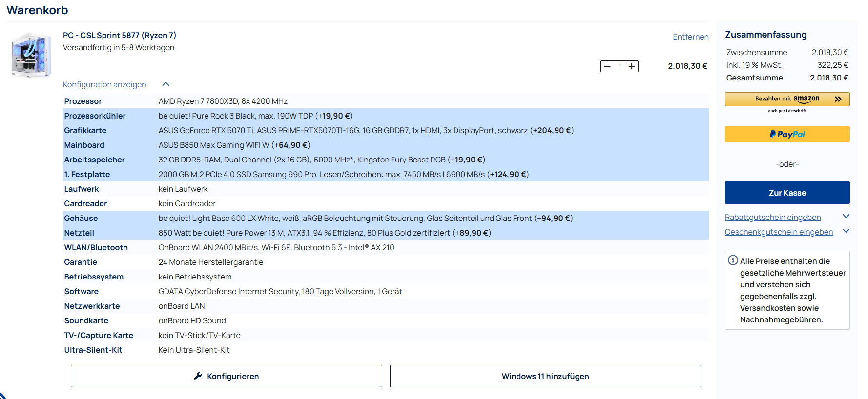Select the Laufwerk row label
The height and width of the screenshot is (399, 868).
tap(82, 189)
